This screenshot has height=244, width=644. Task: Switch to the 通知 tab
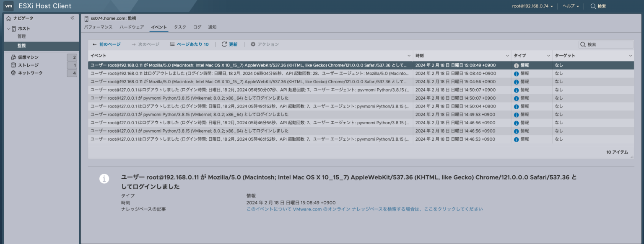click(x=212, y=27)
